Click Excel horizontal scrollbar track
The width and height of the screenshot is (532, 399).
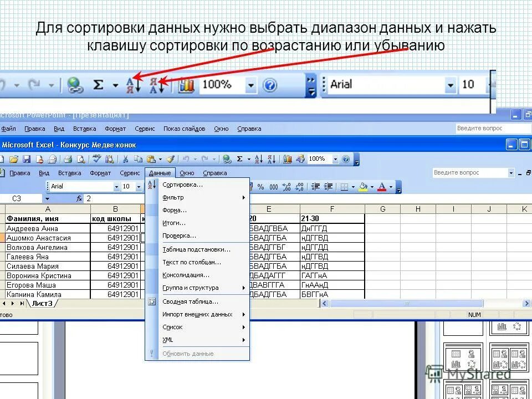click(406, 303)
